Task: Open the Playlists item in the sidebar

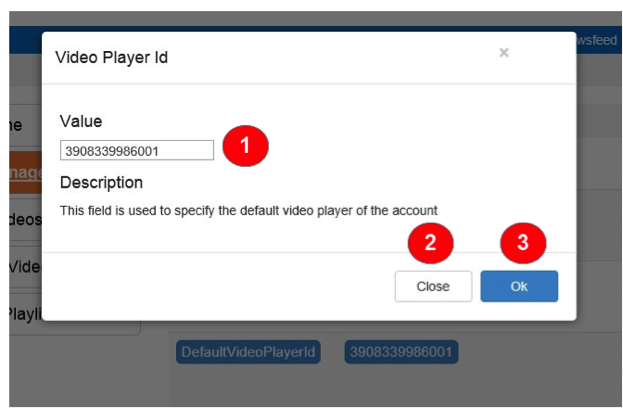Action: [24, 313]
